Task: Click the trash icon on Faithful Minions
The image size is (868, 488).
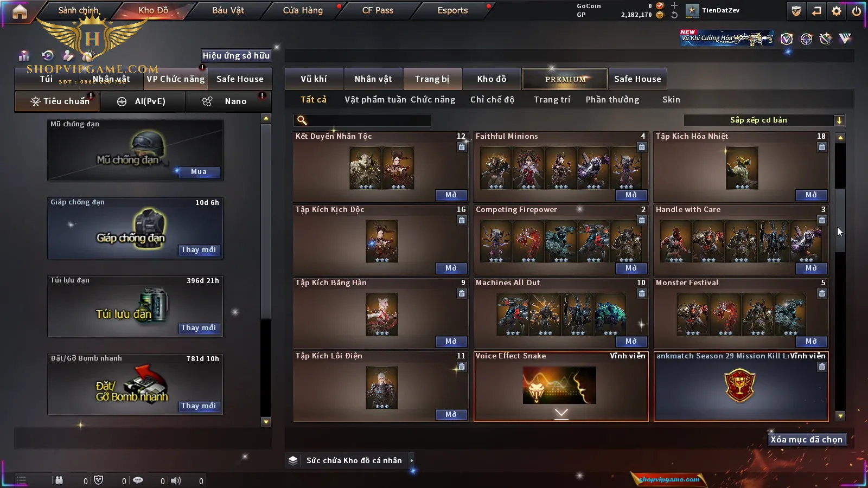Action: click(x=642, y=147)
